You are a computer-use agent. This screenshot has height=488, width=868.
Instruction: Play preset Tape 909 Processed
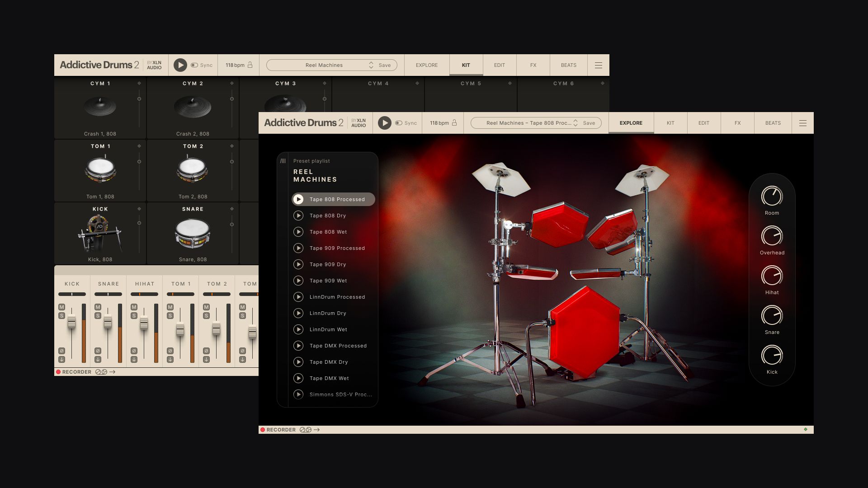[298, 248]
